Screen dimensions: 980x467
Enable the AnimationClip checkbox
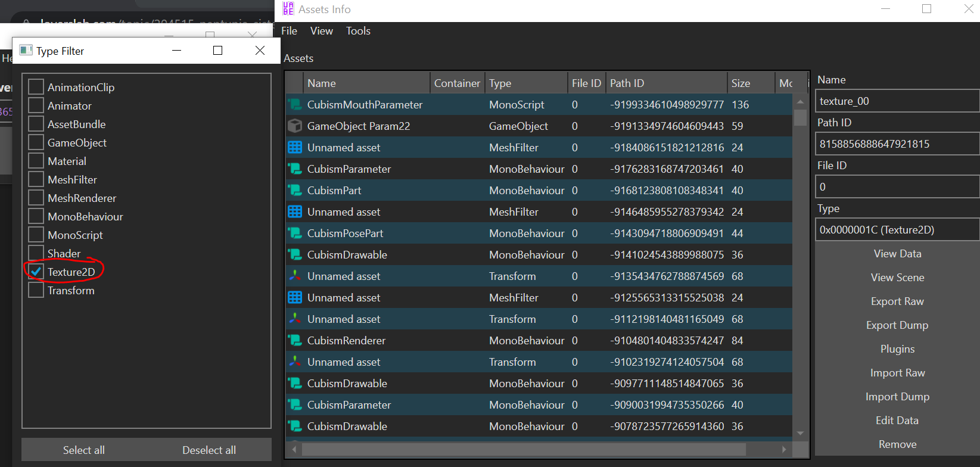pos(36,88)
